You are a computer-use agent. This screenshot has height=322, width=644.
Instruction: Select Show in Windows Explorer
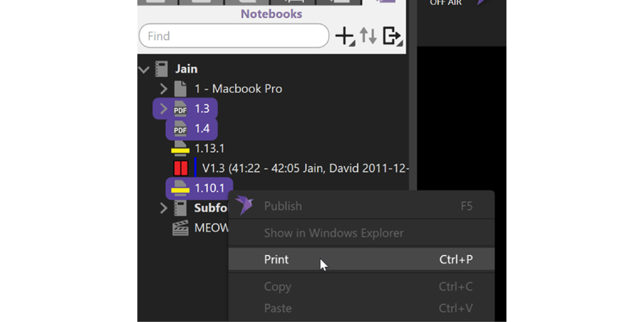click(333, 233)
